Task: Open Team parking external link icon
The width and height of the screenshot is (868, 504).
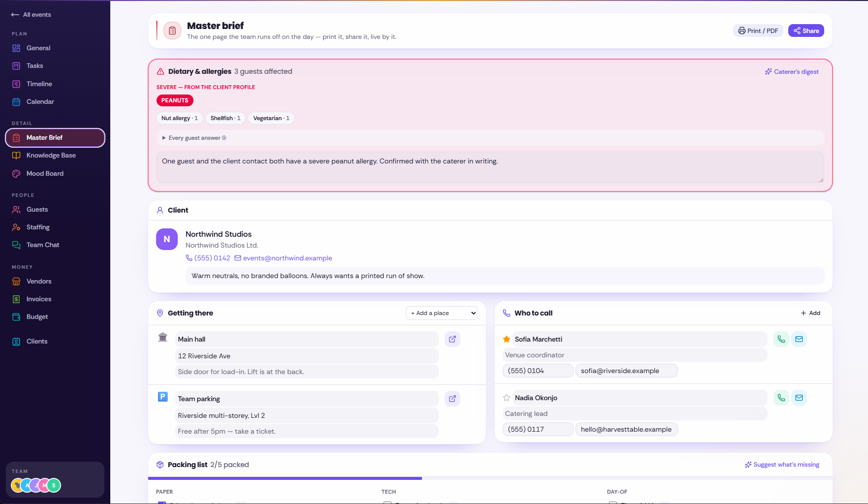Action: pyautogui.click(x=452, y=399)
